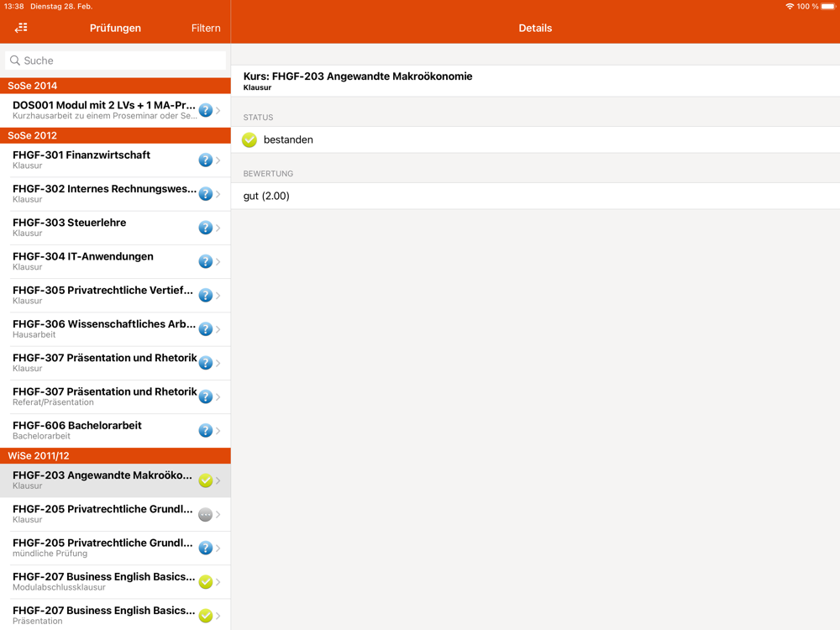This screenshot has height=630, width=840.
Task: Select FHGF-203 Angewandte Makroökonomie entry
Action: tap(115, 480)
